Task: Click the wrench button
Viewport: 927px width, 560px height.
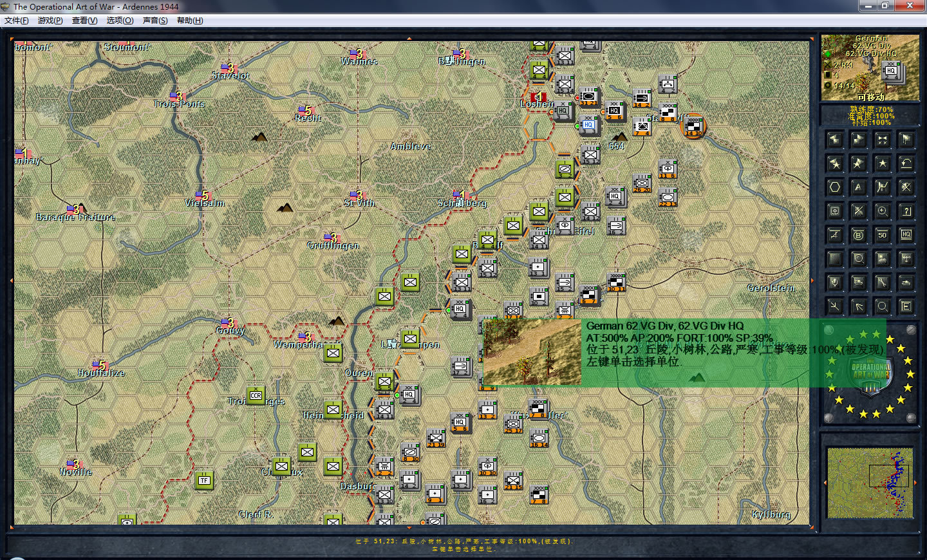Action: (883, 283)
